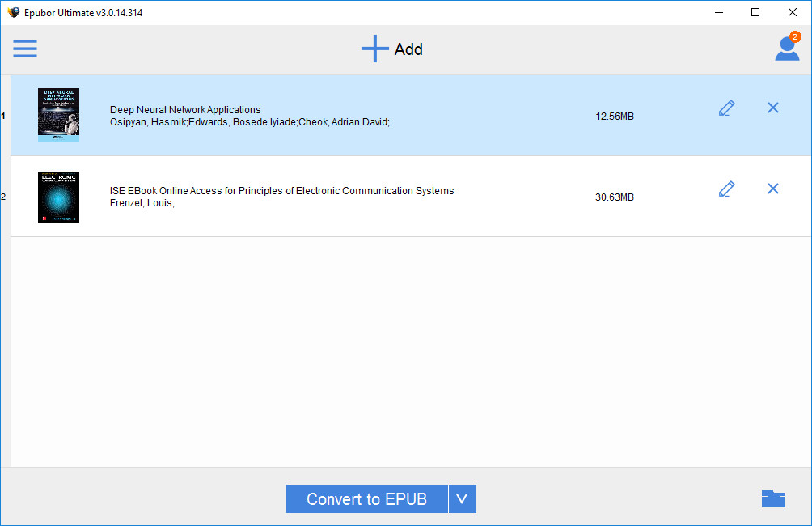Select the Electronic Communication Systems cover thumbnail

[58, 197]
